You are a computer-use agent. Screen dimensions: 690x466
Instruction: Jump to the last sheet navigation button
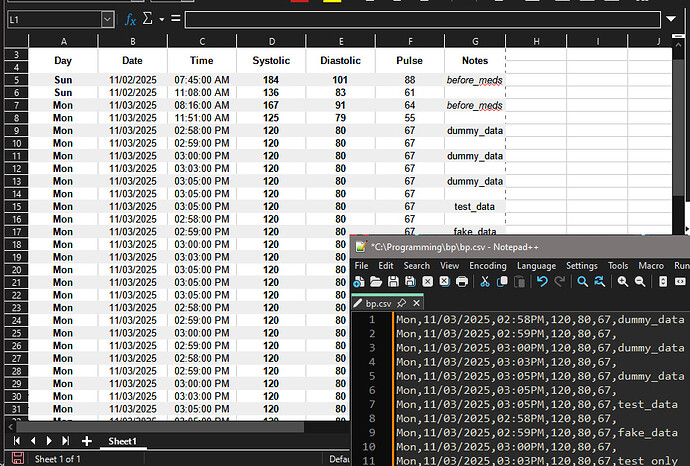click(x=65, y=441)
